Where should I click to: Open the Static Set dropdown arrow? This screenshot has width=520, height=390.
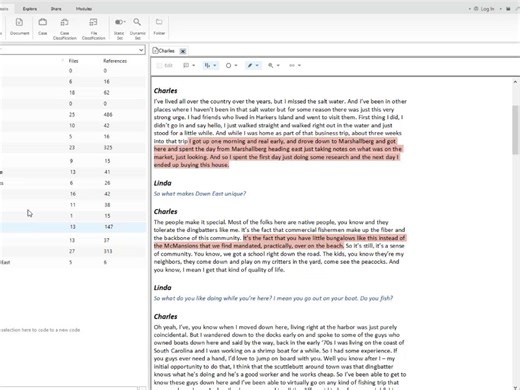coord(125,22)
